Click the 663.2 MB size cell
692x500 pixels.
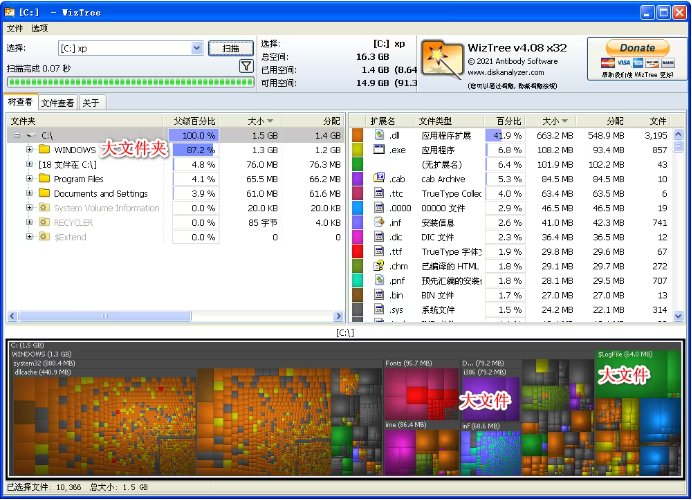(554, 135)
